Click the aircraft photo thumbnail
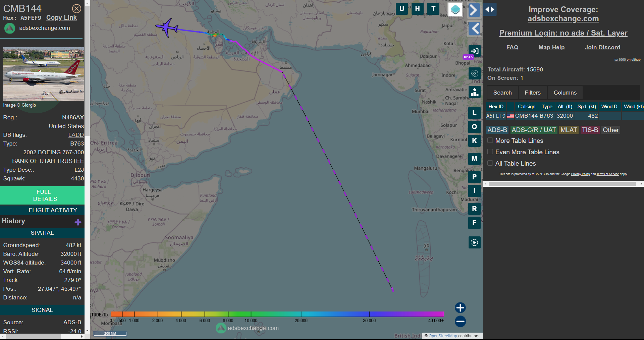Viewport: 644px width, 340px height. coord(44,74)
